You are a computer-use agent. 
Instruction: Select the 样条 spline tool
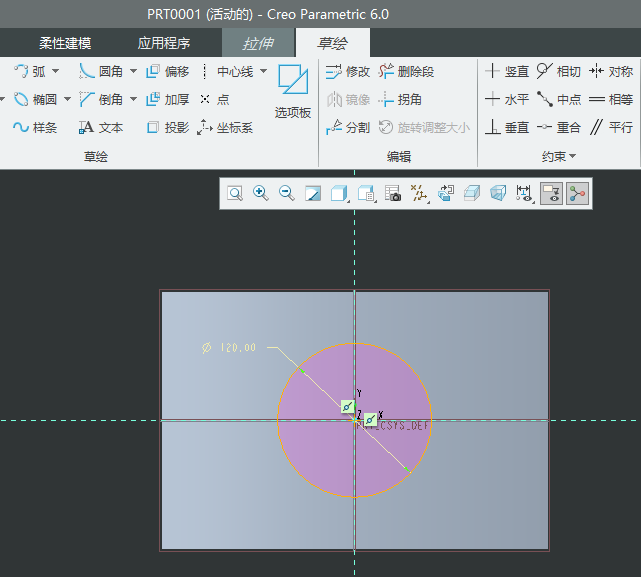(35, 127)
